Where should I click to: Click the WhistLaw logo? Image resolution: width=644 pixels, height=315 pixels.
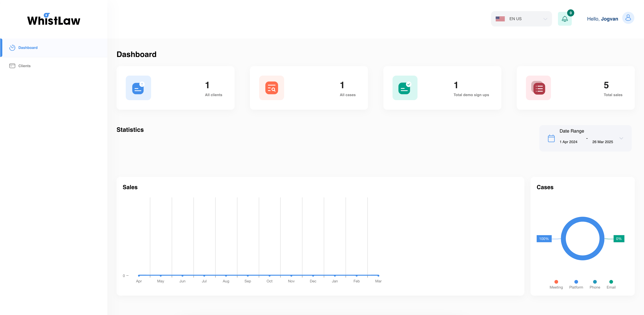[54, 20]
